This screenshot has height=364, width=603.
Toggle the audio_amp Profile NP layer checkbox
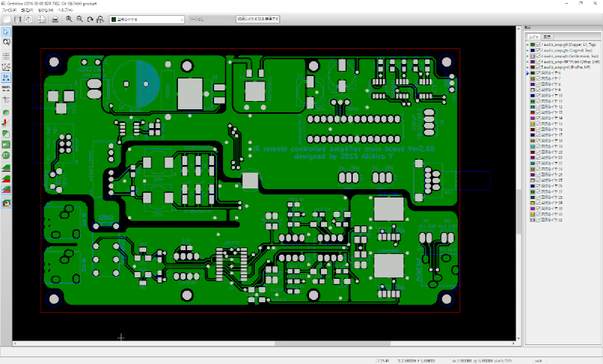538,67
